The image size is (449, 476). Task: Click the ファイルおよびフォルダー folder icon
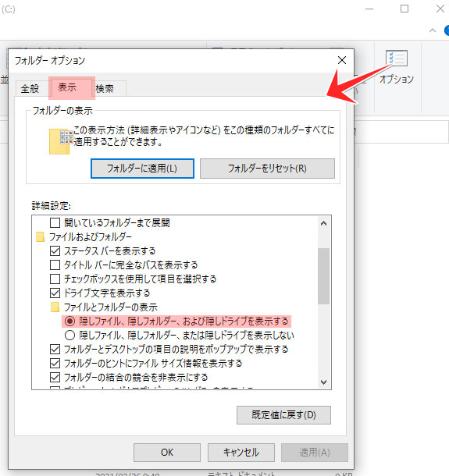tap(40, 236)
